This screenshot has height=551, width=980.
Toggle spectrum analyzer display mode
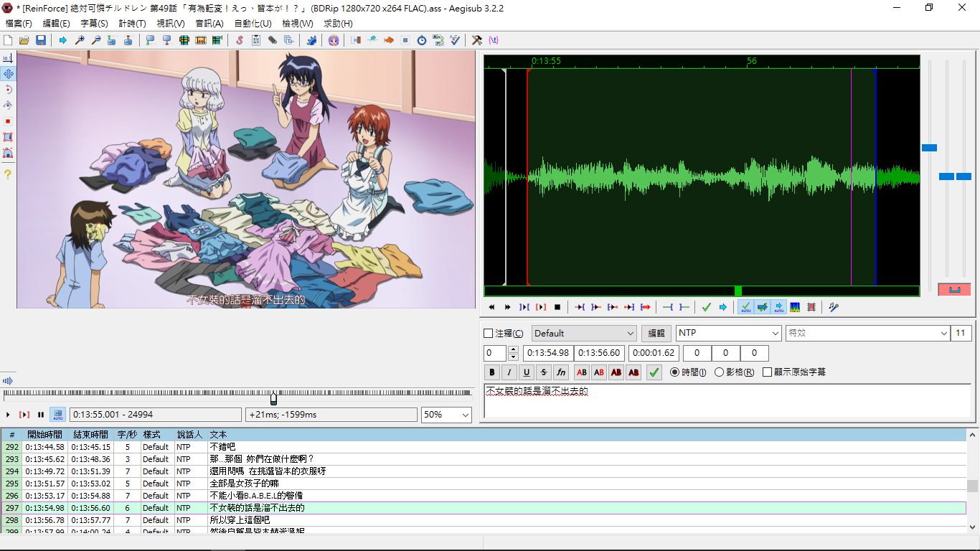click(795, 307)
